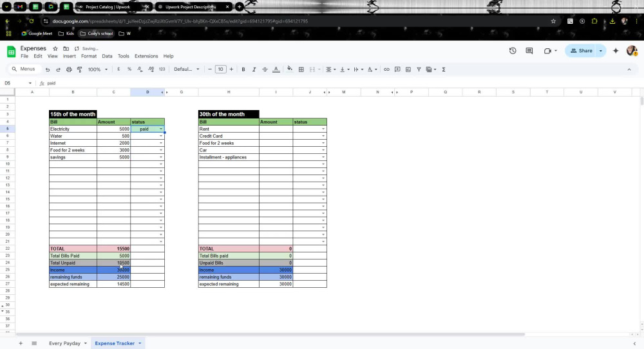
Task: Star the Expenses document
Action: [55, 48]
